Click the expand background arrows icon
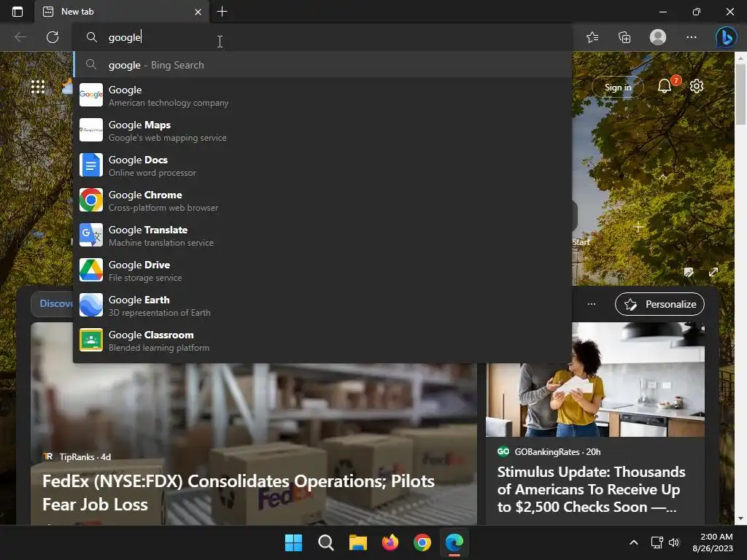The height and width of the screenshot is (560, 747). click(x=713, y=272)
